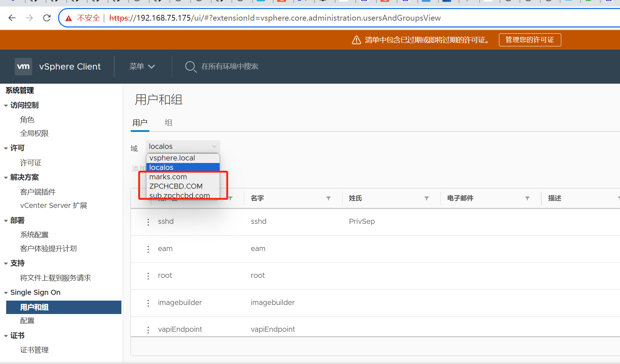Filter the 电子邮件 column
This screenshot has height=364, width=620.
pos(527,198)
